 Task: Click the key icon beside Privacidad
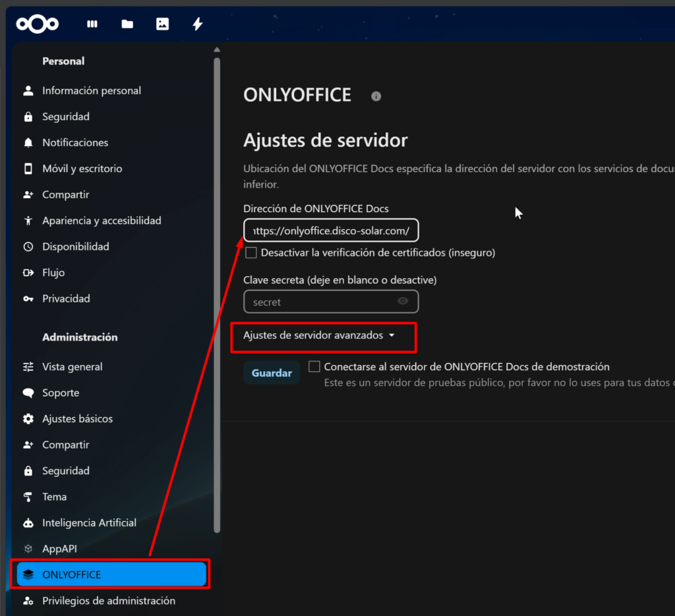28,298
